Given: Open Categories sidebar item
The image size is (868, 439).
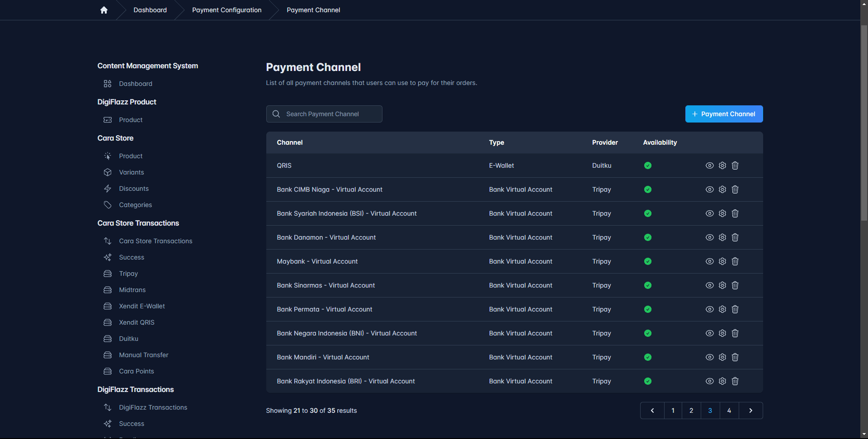Looking at the screenshot, I should [135, 205].
